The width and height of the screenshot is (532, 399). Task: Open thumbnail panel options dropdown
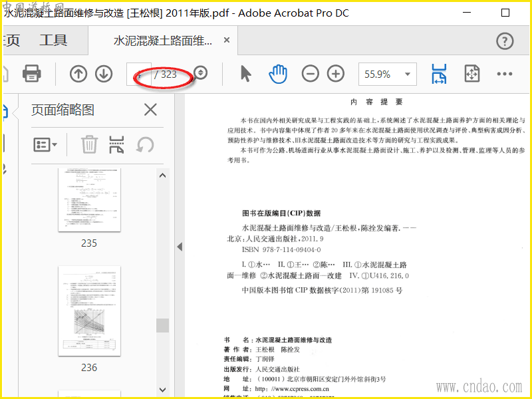pyautogui.click(x=45, y=145)
